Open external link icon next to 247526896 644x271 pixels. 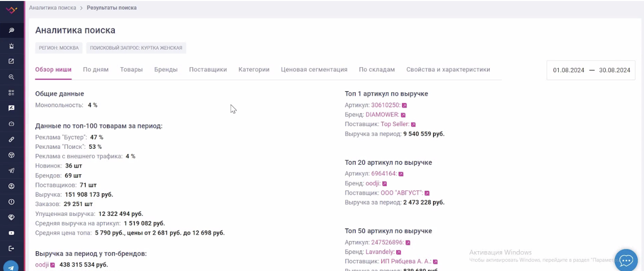point(408,243)
